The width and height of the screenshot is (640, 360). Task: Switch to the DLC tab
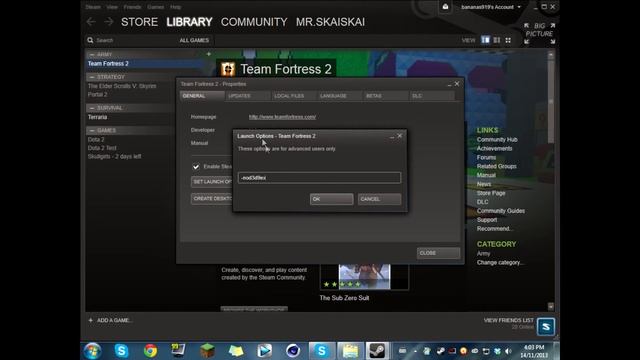(x=431, y=96)
